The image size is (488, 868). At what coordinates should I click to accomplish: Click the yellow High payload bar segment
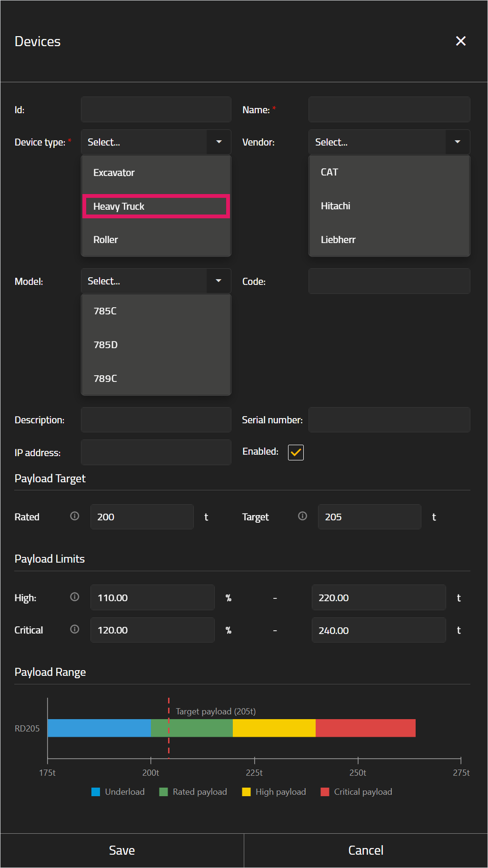coord(274,728)
